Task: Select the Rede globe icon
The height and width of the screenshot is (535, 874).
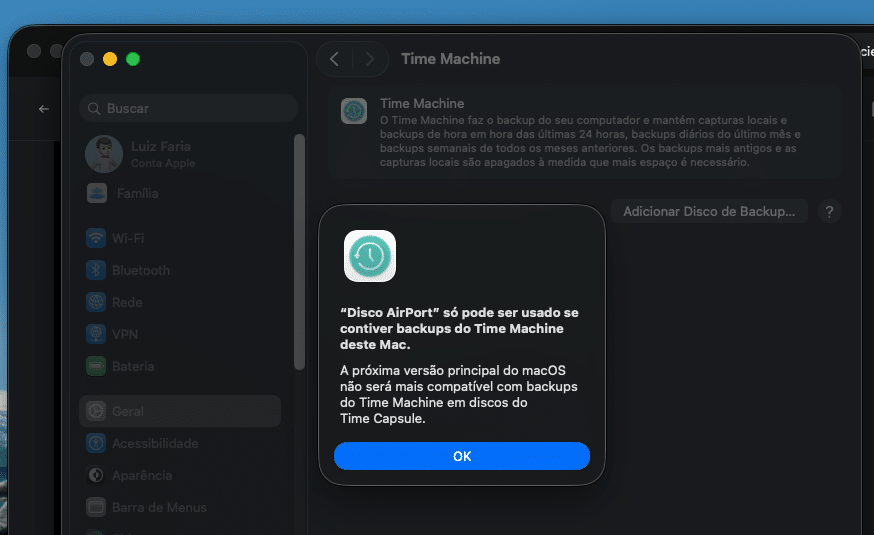Action: (x=96, y=302)
